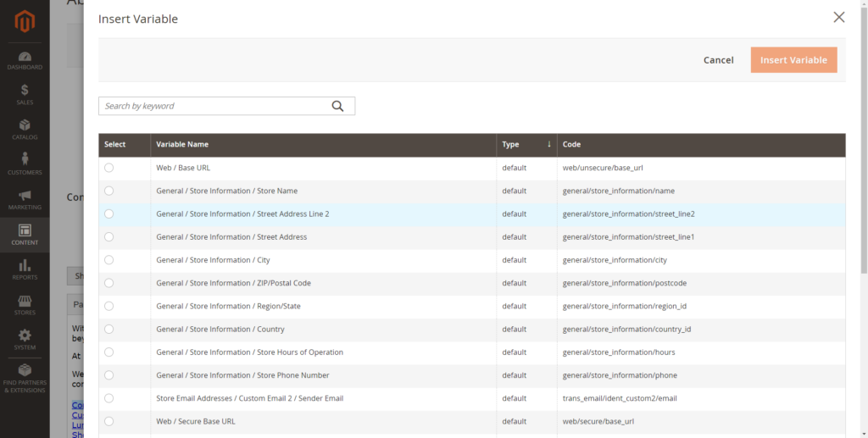Click the Magento logo icon
The height and width of the screenshot is (438, 868).
(25, 21)
